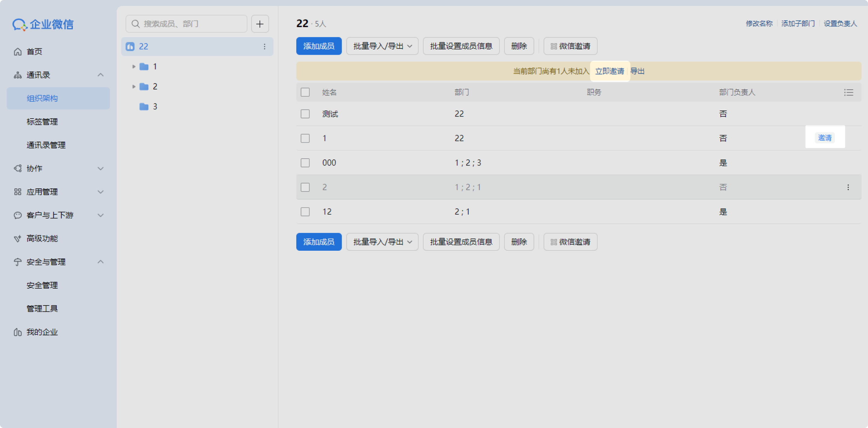Click the 安全与管理 umbrella icon

click(x=17, y=262)
